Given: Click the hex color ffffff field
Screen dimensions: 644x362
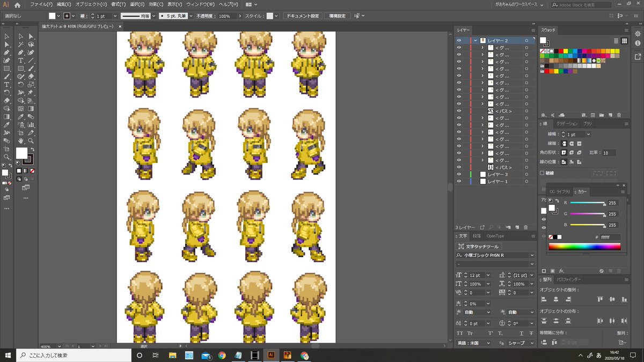Looking at the screenshot, I should [x=610, y=237].
